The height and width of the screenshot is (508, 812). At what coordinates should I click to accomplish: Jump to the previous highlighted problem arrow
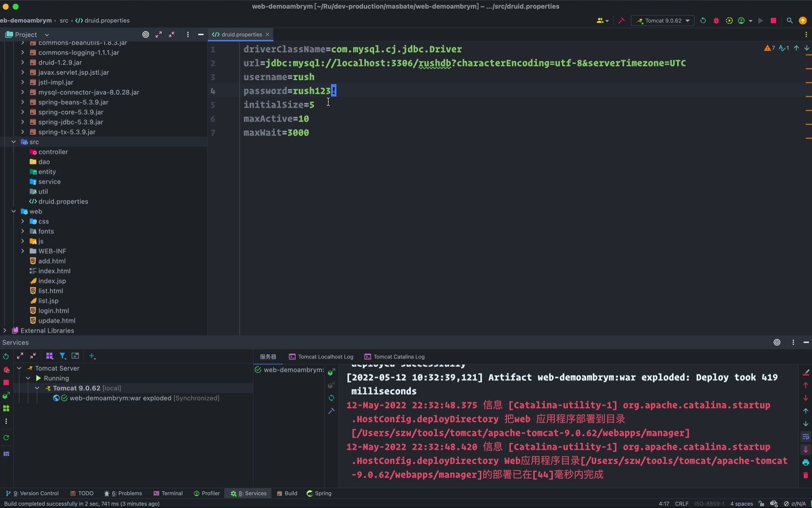[x=796, y=48]
